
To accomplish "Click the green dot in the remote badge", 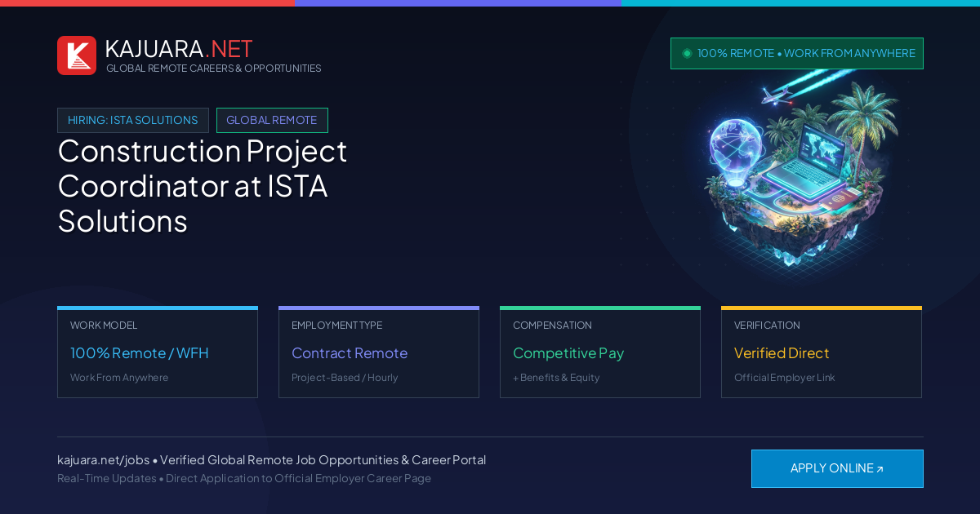I will click(687, 53).
